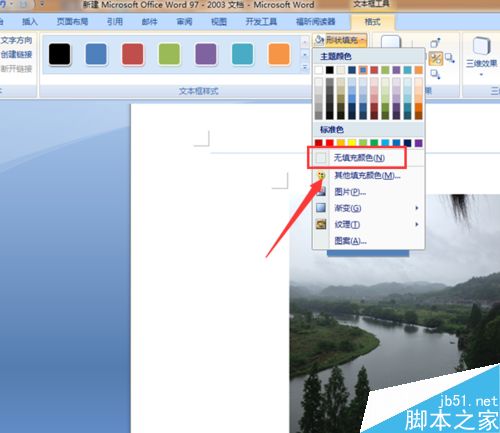Pick highlighted blue theme color swatch
500x433 pixels.
coord(363,70)
